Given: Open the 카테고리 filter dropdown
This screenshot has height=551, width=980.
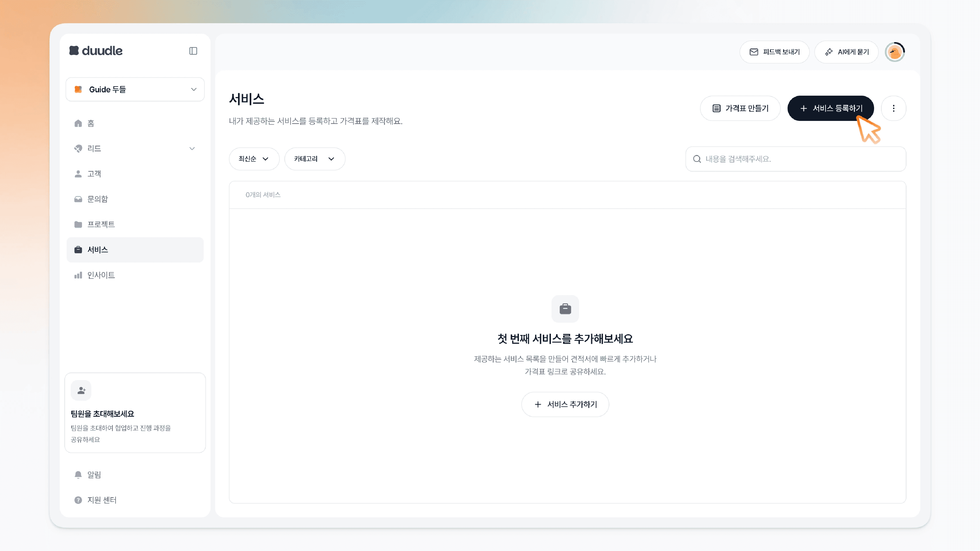Looking at the screenshot, I should [315, 159].
